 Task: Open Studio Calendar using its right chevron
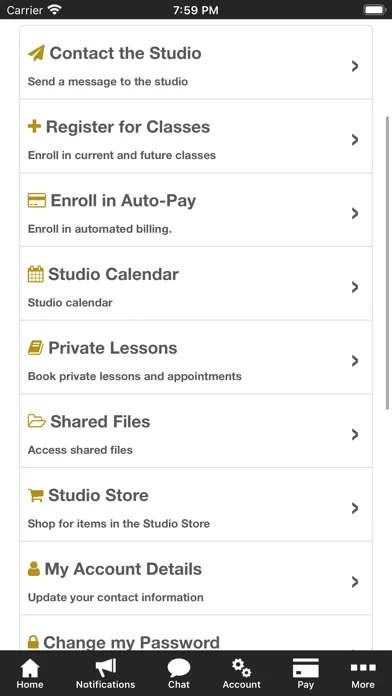click(x=355, y=287)
